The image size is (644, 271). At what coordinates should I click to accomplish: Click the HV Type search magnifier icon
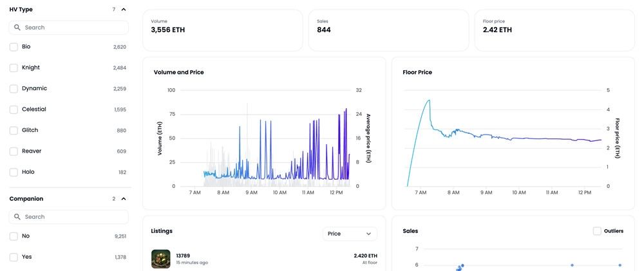[17, 28]
